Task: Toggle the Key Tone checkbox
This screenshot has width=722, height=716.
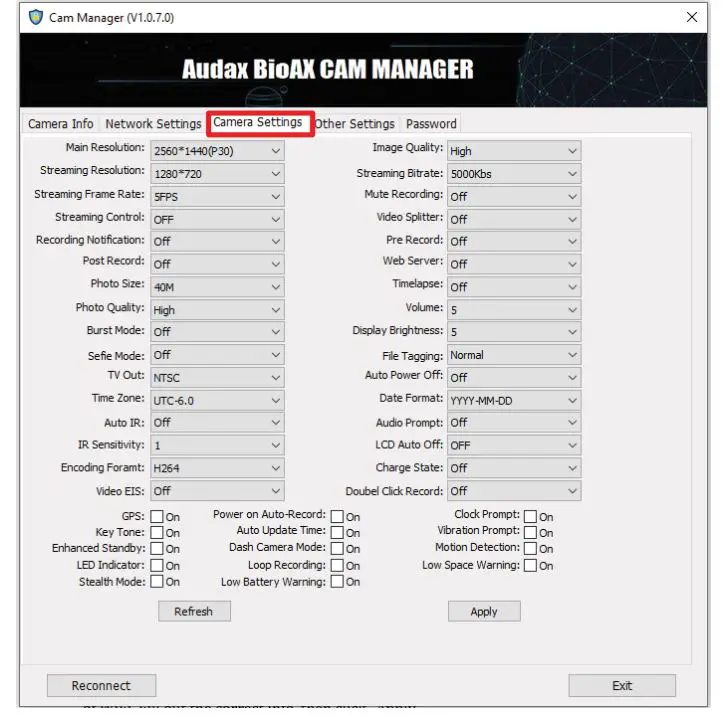Action: pyautogui.click(x=157, y=532)
